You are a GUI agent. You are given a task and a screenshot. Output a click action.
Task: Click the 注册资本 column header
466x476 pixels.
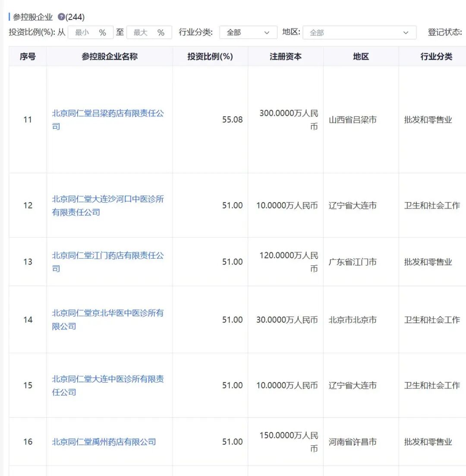coord(286,57)
